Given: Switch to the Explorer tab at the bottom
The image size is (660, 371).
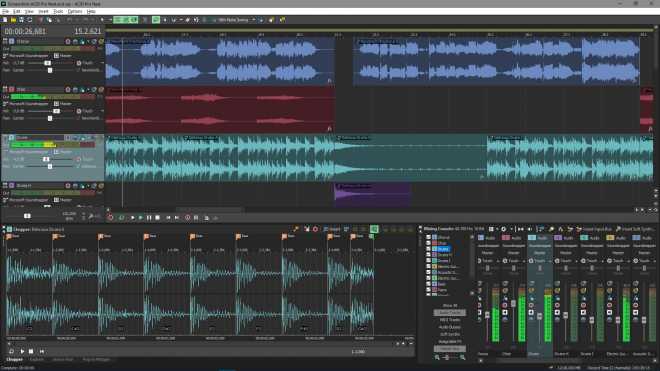Looking at the screenshot, I should pyautogui.click(x=37, y=360).
